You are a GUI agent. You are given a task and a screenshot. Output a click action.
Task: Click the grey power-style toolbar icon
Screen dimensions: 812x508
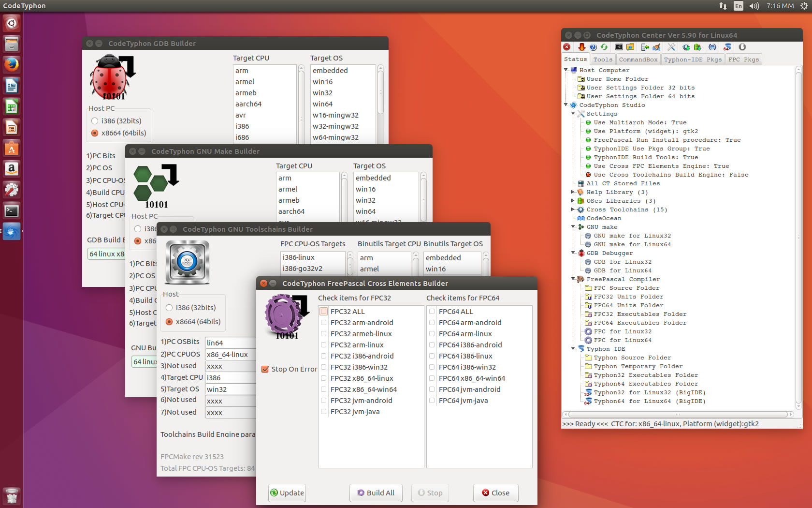(x=742, y=47)
